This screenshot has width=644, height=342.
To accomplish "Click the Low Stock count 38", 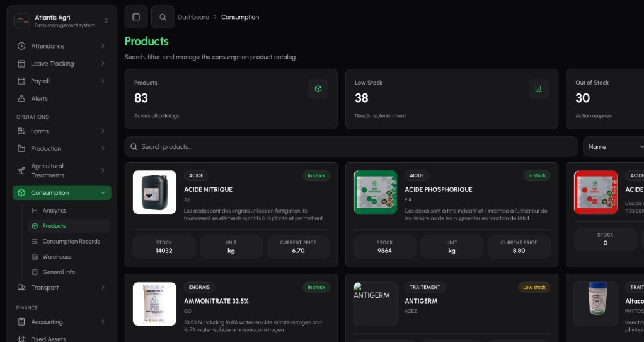I will click(x=362, y=98).
